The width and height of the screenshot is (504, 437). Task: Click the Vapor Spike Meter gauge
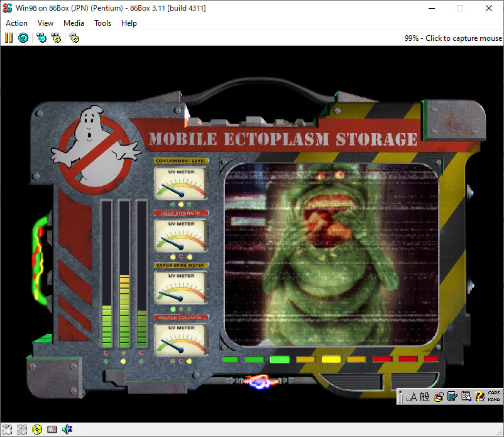click(x=181, y=287)
